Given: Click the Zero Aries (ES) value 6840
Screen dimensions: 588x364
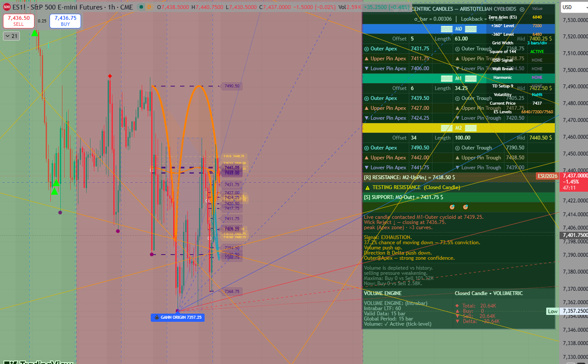Looking at the screenshot, I should tap(537, 17).
